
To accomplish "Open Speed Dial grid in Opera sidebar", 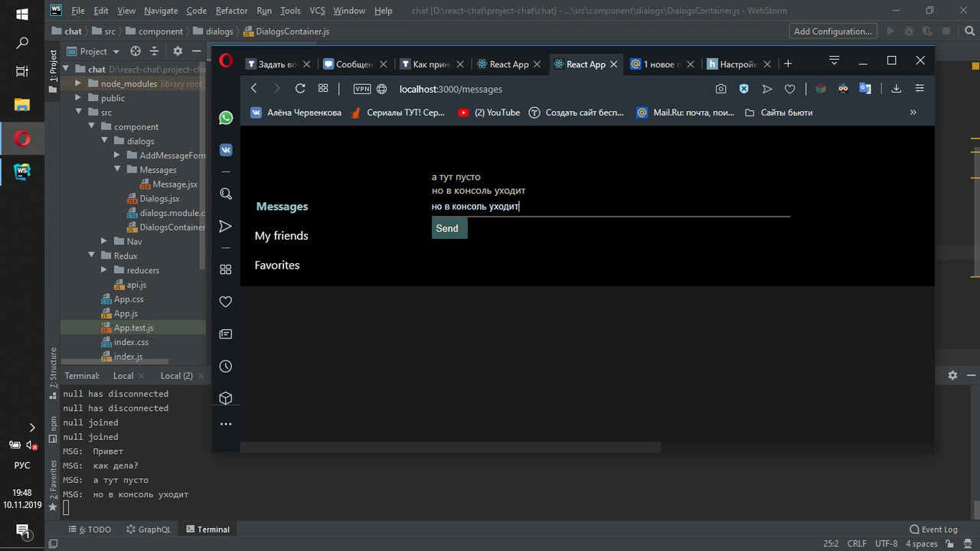I will [x=226, y=269].
